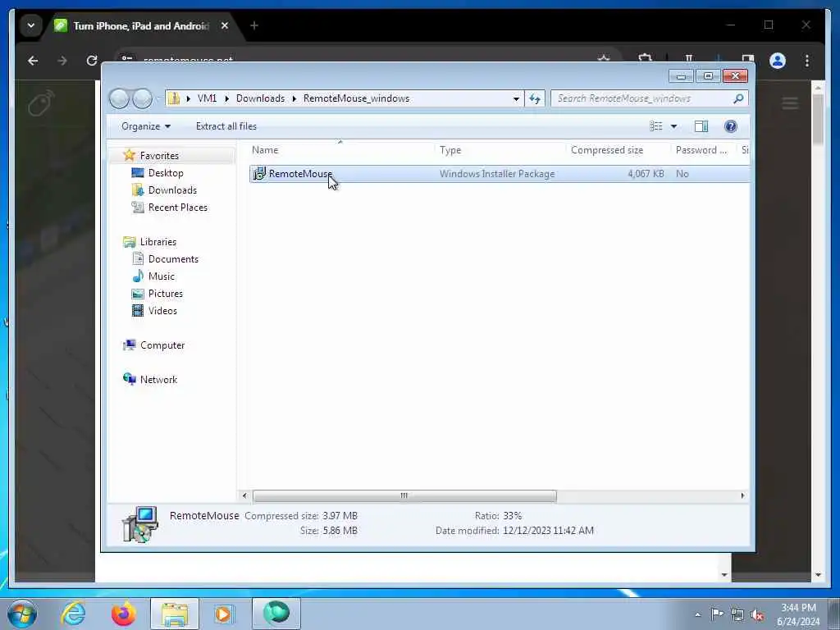Screen dimensions: 840x630
Task: Toggle the preview pane button
Action: click(x=701, y=126)
